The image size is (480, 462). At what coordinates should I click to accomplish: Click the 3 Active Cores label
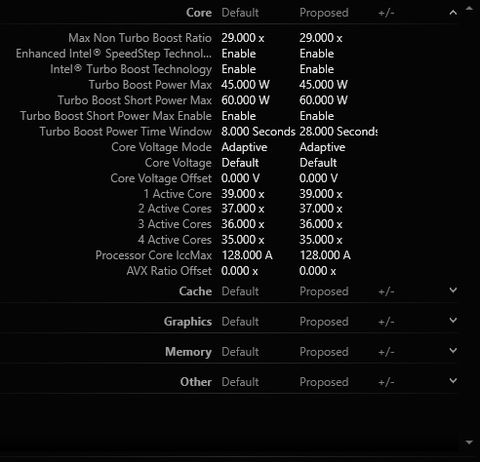(x=175, y=224)
